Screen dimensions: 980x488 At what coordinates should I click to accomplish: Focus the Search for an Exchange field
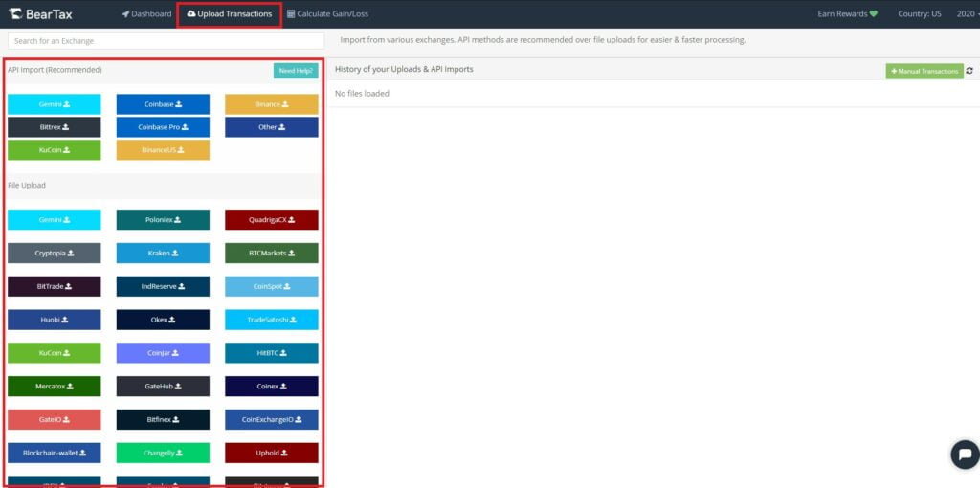click(166, 40)
